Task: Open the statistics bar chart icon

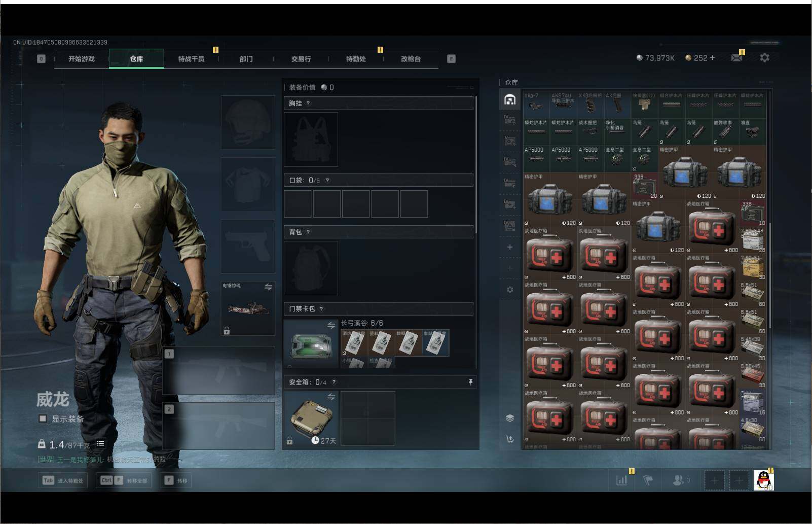Action: (622, 480)
